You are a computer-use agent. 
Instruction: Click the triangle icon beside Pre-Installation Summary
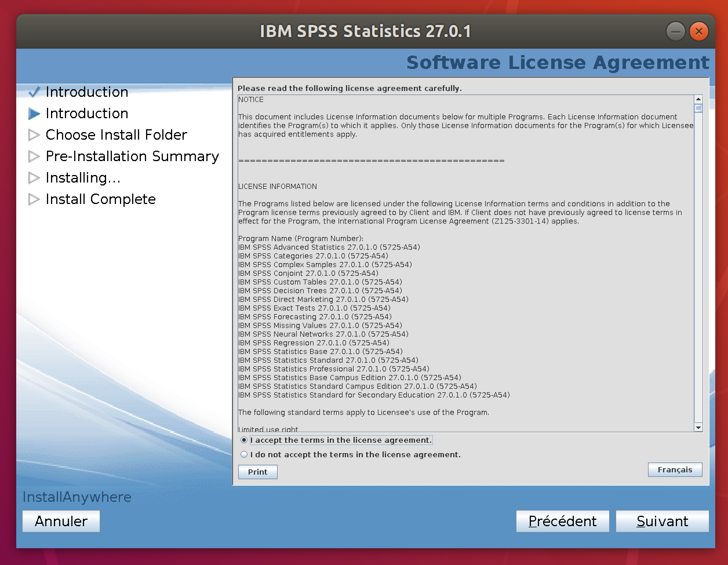tap(34, 156)
